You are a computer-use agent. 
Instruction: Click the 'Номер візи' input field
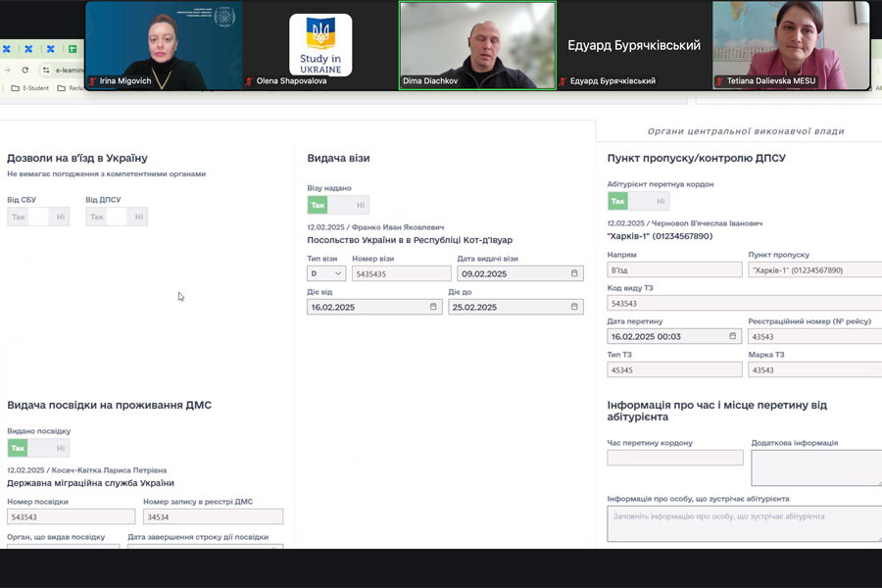[401, 273]
